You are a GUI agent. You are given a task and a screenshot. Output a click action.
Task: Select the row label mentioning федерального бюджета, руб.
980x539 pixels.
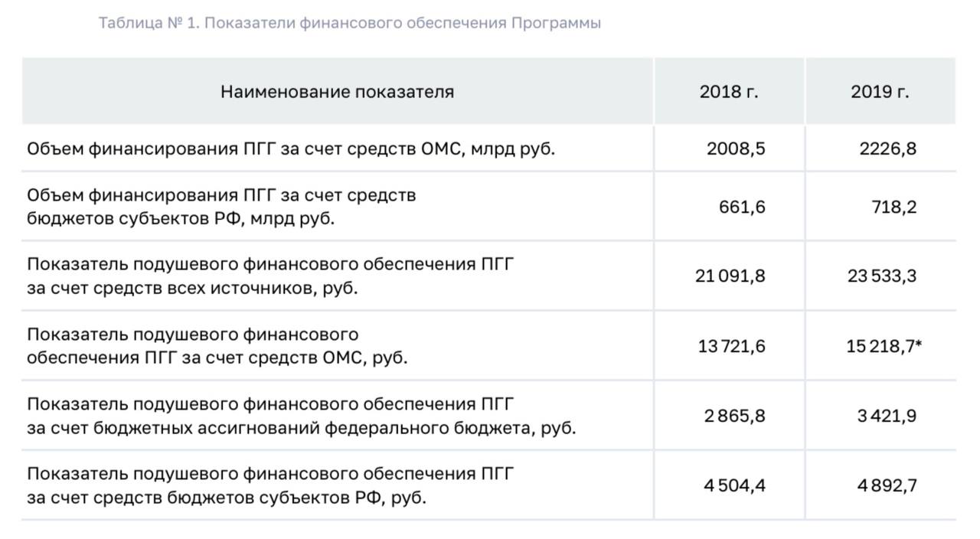click(301, 416)
